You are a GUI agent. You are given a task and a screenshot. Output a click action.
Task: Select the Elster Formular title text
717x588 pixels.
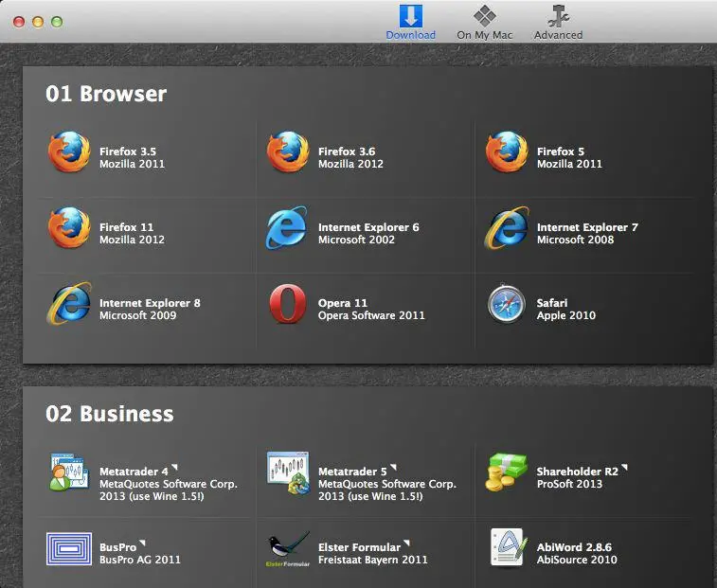pos(359,547)
